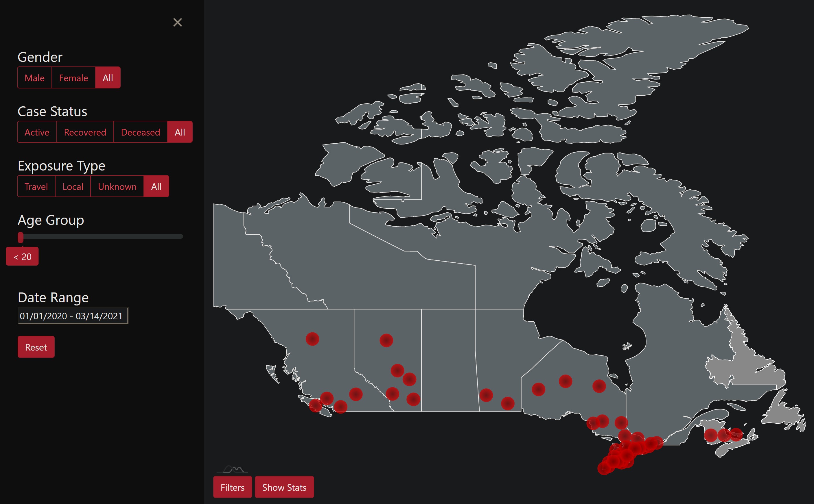
Task: Choose Unknown exposure type
Action: click(117, 186)
